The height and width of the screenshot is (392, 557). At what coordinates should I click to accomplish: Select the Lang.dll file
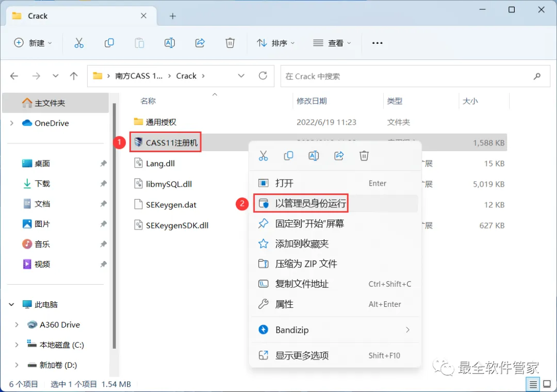tap(160, 164)
